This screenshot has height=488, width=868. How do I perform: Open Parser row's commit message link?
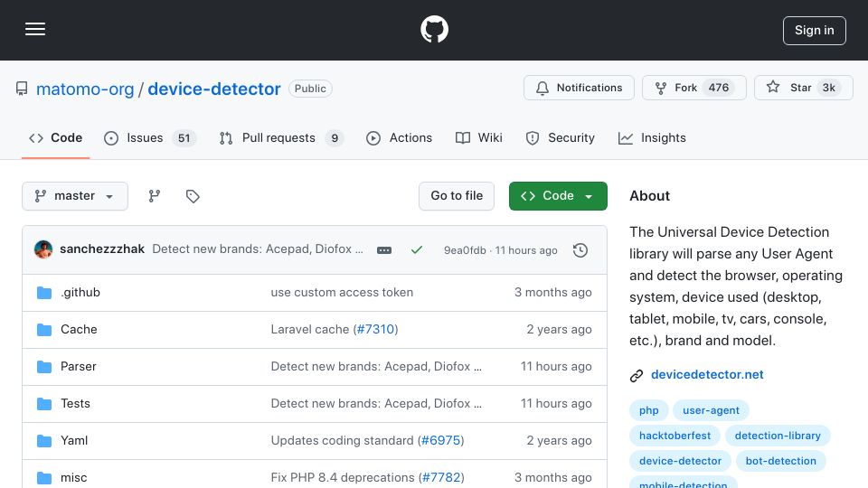376,366
